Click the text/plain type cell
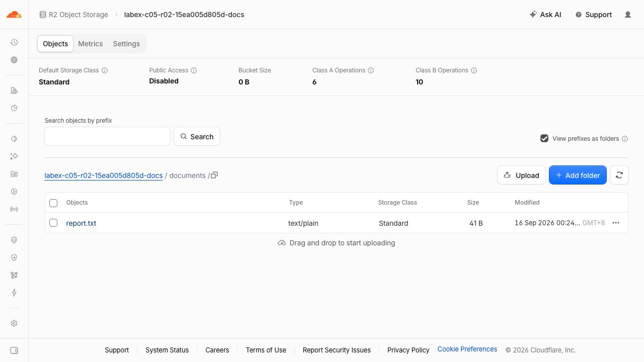 point(303,223)
